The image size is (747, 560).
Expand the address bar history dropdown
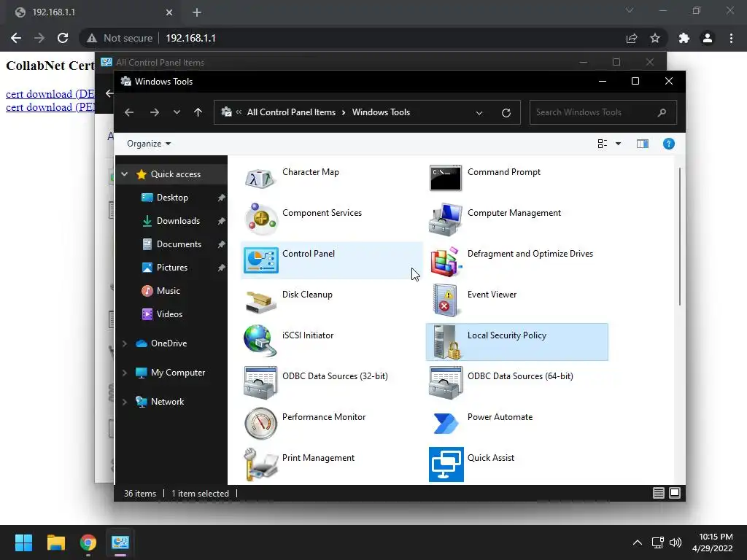point(479,113)
